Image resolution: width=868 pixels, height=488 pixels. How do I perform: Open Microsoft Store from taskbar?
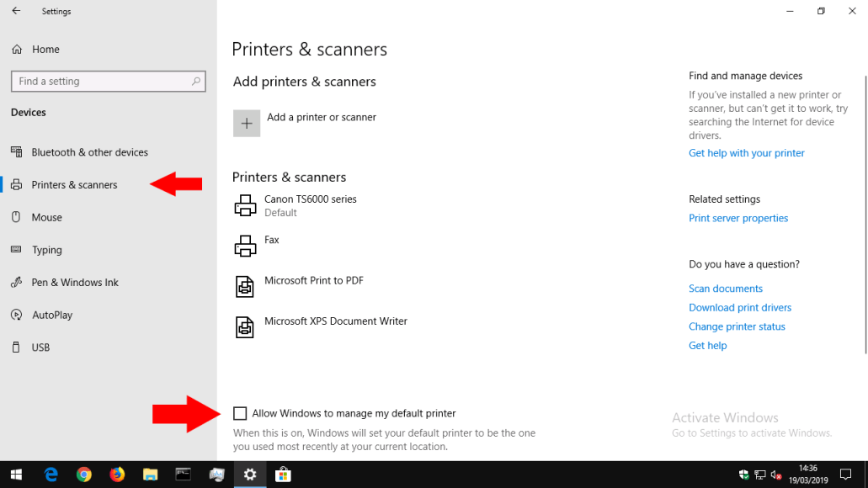pyautogui.click(x=283, y=475)
